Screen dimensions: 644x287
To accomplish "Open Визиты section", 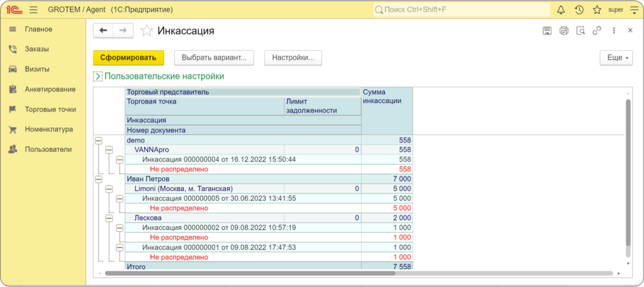I will 37,69.
